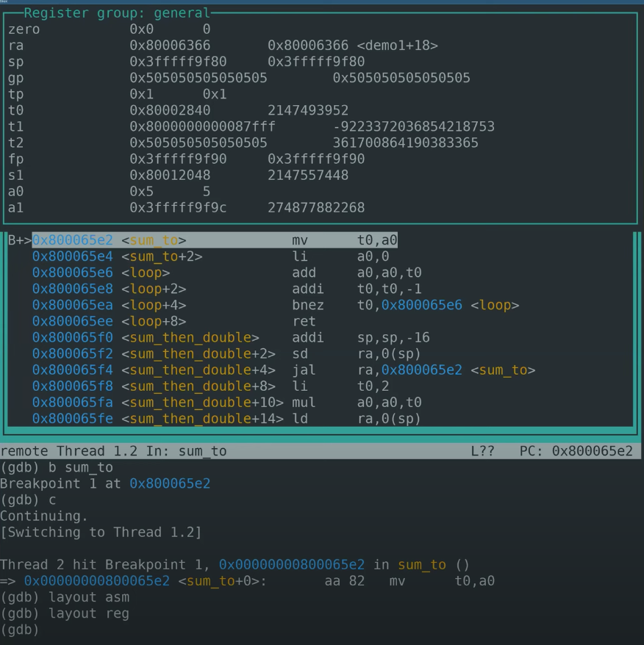This screenshot has width=644, height=645.
Task: Click the B+> breakpoint marker in assembly pane
Action: [19, 240]
